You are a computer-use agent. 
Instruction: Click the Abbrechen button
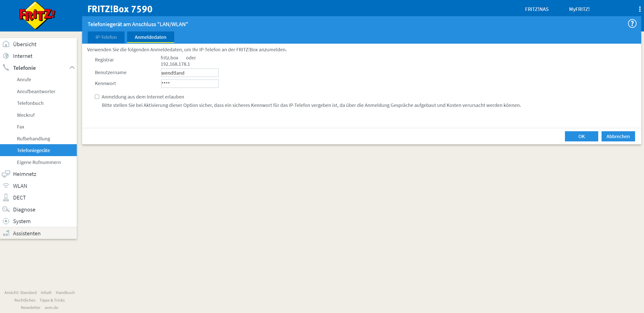[618, 136]
